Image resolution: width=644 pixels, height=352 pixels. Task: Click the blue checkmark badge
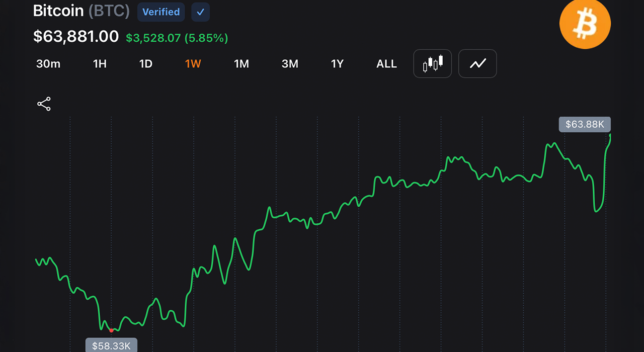(x=200, y=12)
